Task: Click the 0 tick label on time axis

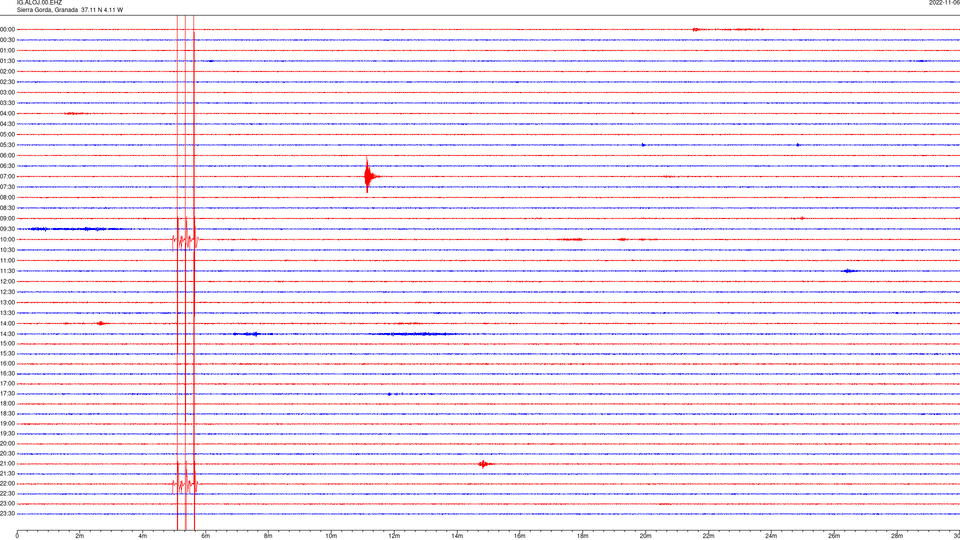Action: click(x=17, y=536)
